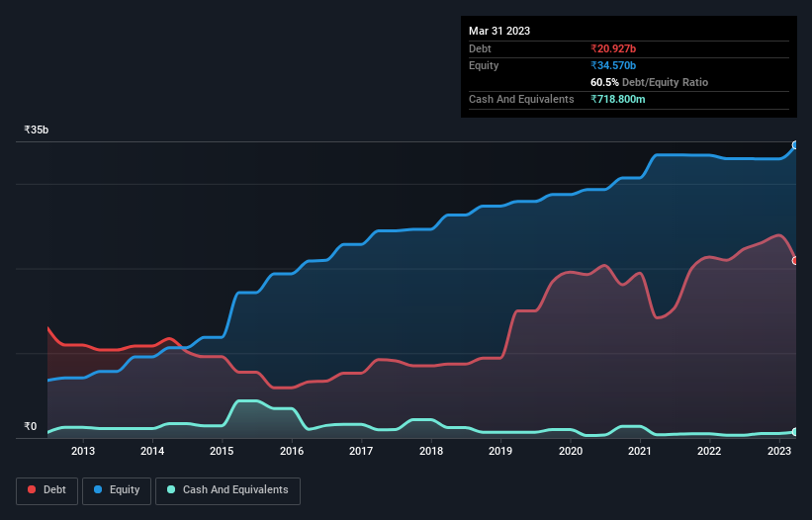Click the 2016 x-axis label
The height and width of the screenshot is (520, 812).
coord(292,451)
